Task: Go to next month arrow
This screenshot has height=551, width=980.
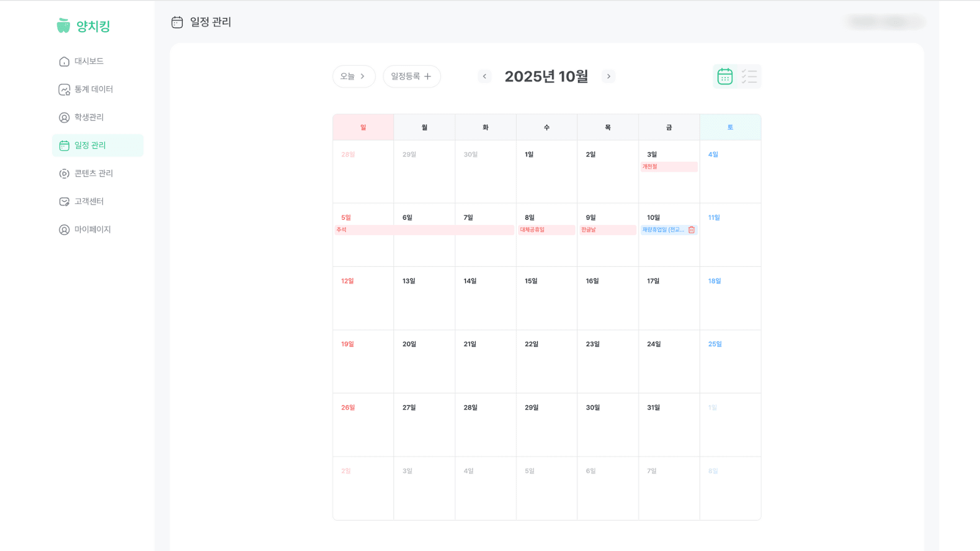Action: (608, 77)
